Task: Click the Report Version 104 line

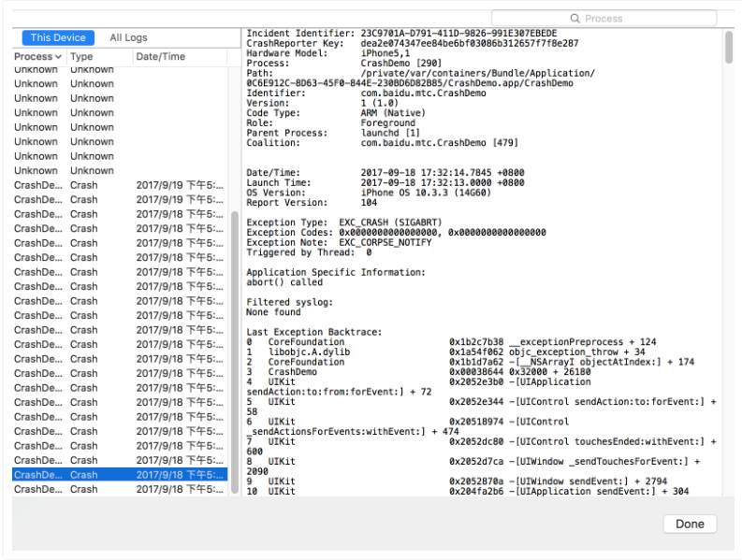Action: pos(312,202)
